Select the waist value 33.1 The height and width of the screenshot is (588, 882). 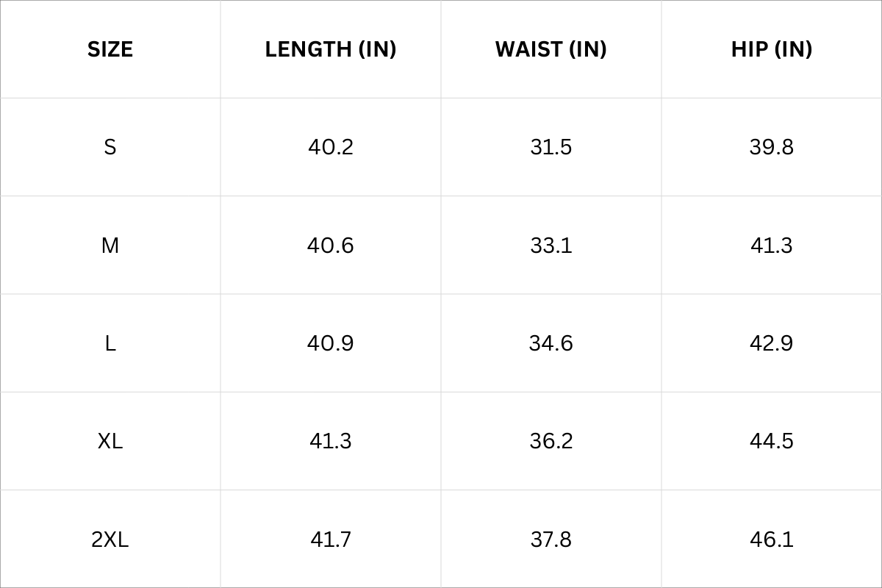pos(551,245)
